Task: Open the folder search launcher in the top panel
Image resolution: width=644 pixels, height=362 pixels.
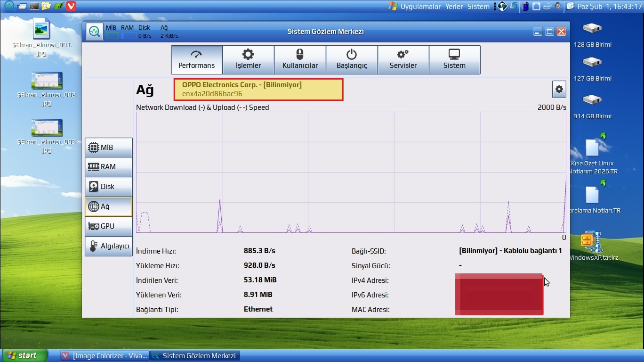Action: 46,6
